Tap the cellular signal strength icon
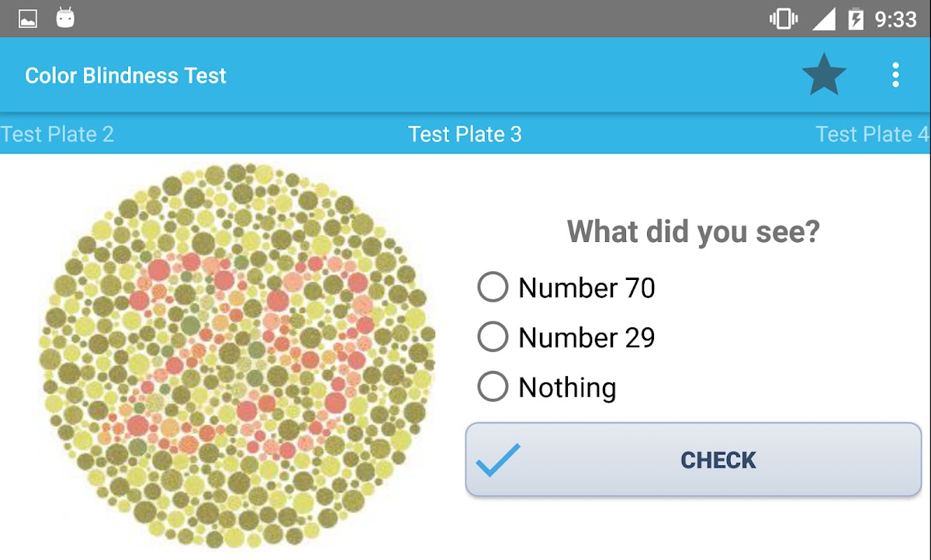This screenshot has height=560, width=931. 823,19
